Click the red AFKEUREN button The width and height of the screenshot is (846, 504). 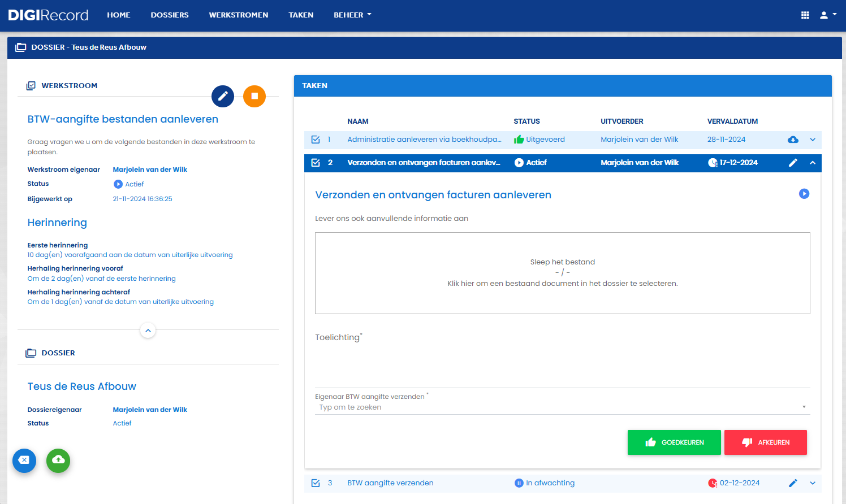[x=766, y=442]
